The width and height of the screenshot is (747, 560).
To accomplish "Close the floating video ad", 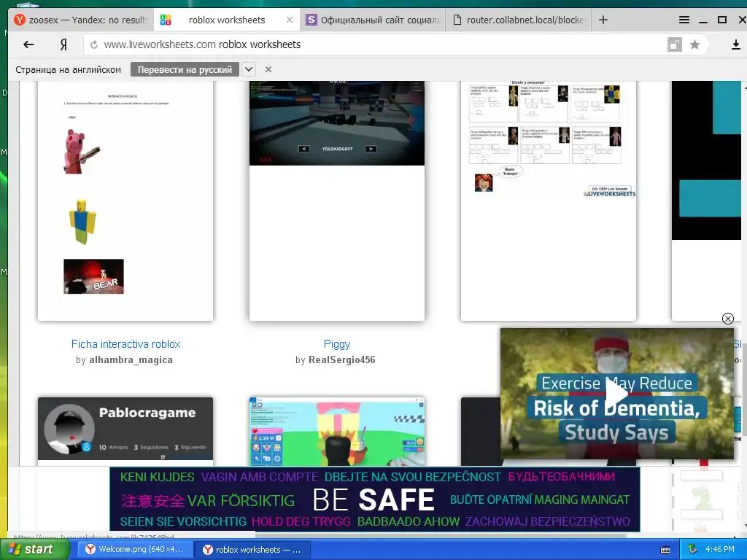I will [x=727, y=319].
